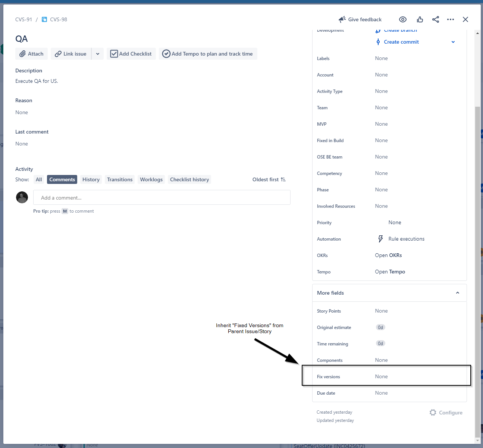This screenshot has width=483, height=448.
Task: Open parent issue CVS-91 breadcrumb
Action: (24, 19)
